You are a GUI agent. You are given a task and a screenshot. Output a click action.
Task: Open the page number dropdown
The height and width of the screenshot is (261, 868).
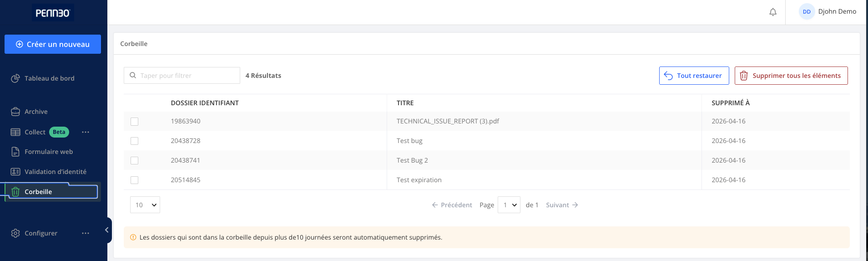pos(509,205)
